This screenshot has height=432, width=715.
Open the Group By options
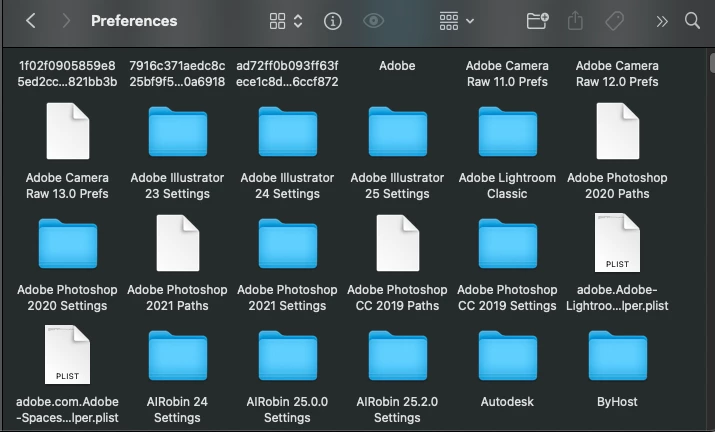pos(456,21)
